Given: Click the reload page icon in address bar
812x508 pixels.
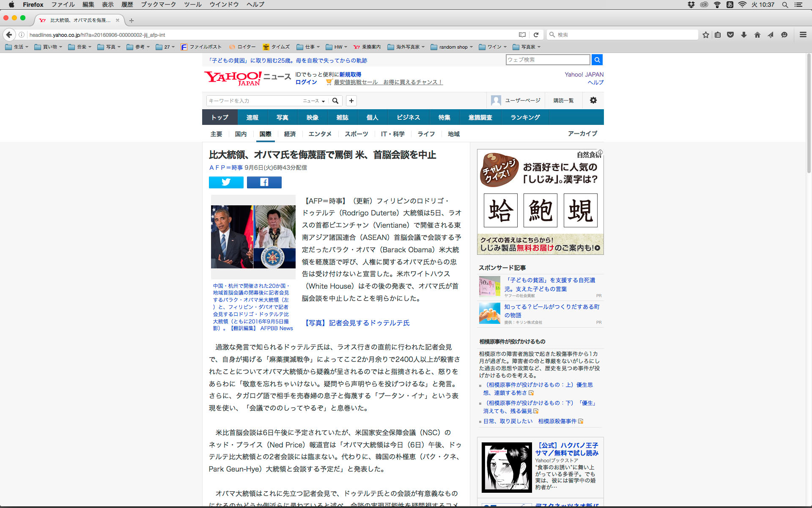Looking at the screenshot, I should (x=536, y=35).
